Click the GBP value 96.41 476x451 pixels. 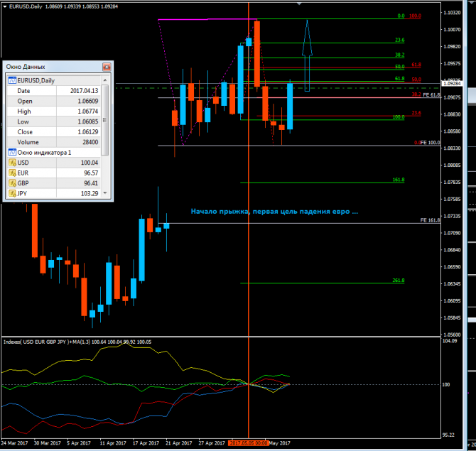point(91,183)
